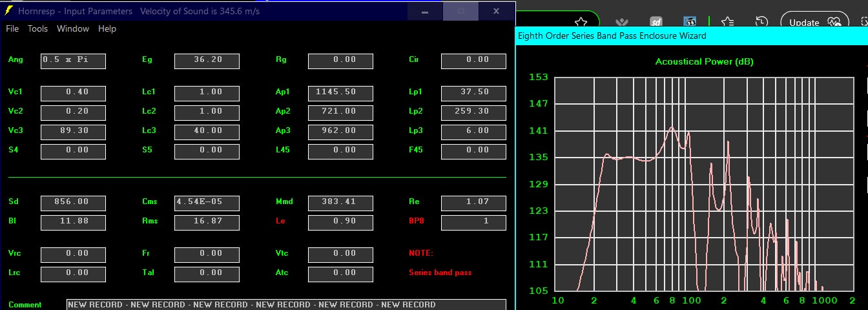Click the Comment field reading NEW RECORD
The width and height of the screenshot is (868, 310).
[286, 304]
